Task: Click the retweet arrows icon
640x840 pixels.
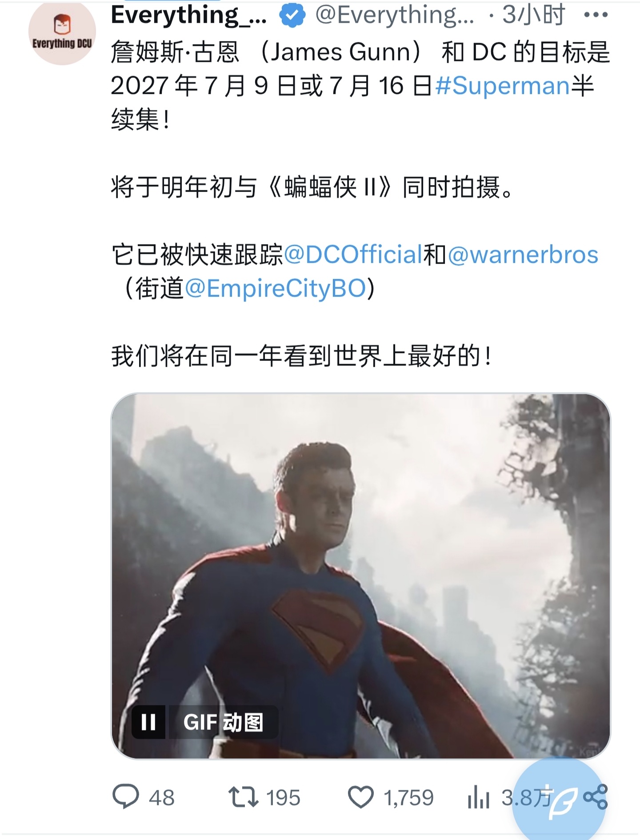Action: point(243,797)
